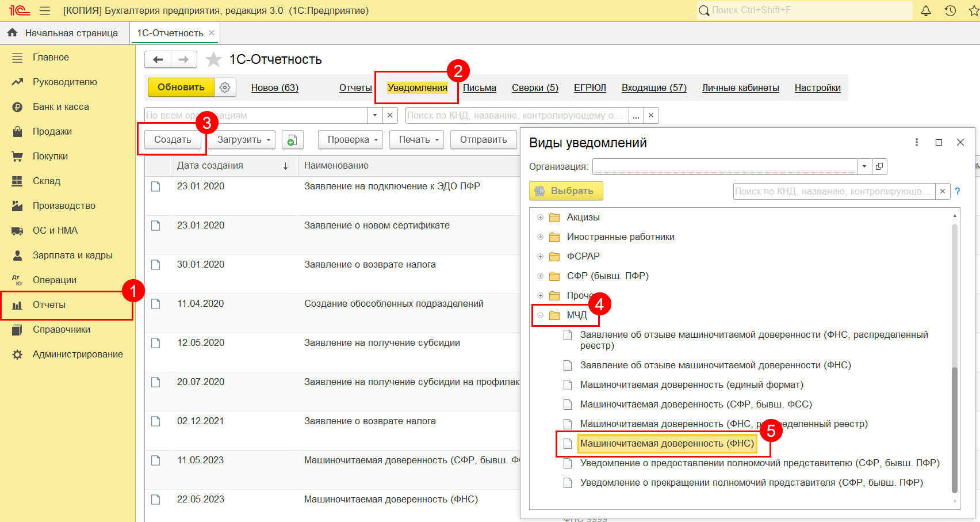980x522 pixels.
Task: Expand the Организация dropdown list
Action: [x=864, y=167]
